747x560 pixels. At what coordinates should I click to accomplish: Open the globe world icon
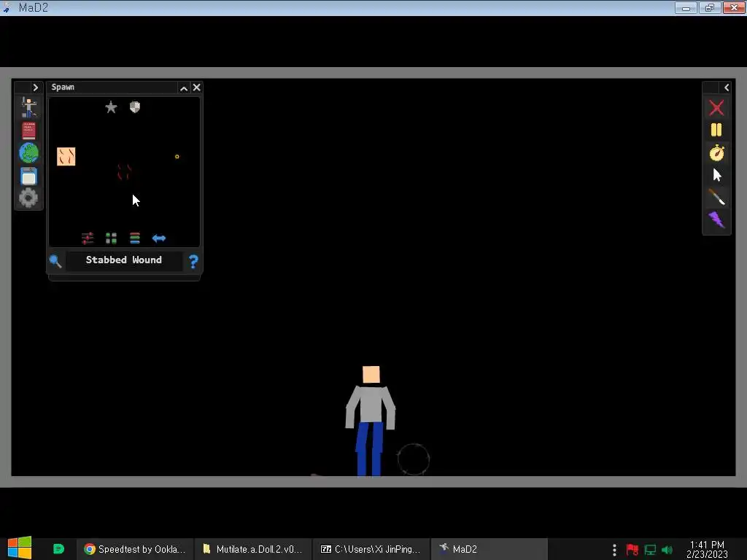(x=28, y=153)
